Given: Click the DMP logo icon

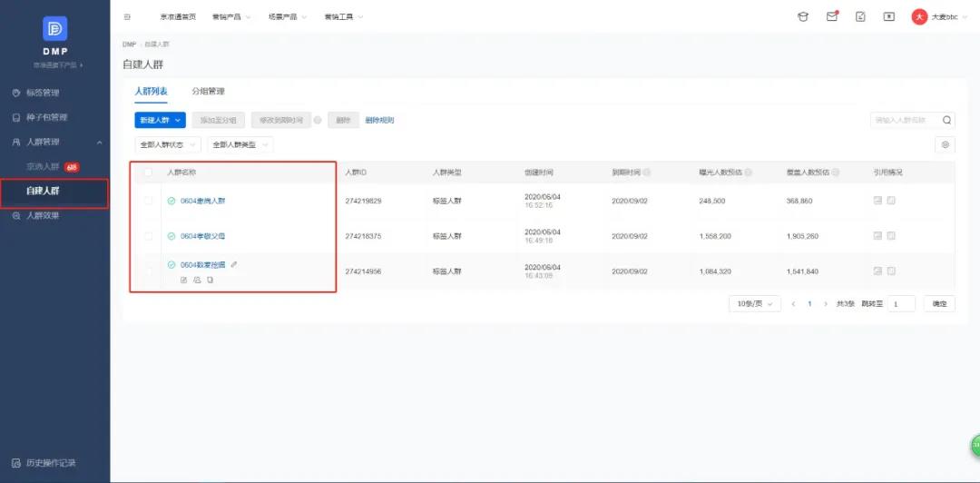Looking at the screenshot, I should (x=54, y=28).
